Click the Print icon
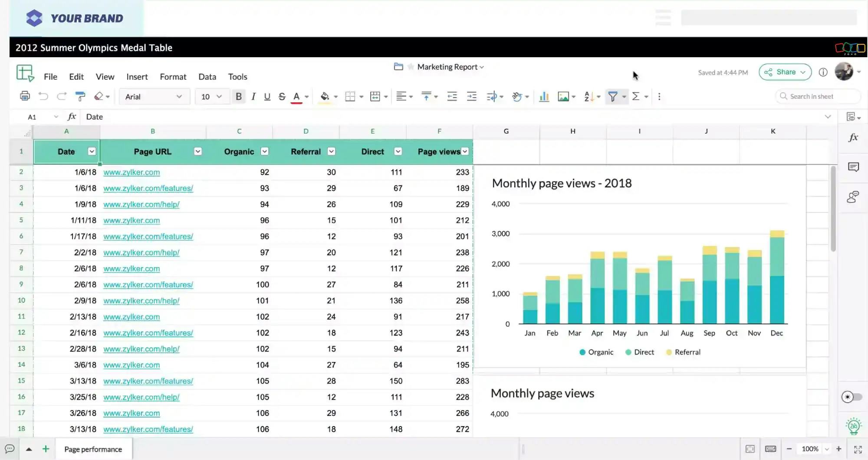868x460 pixels. [x=25, y=96]
